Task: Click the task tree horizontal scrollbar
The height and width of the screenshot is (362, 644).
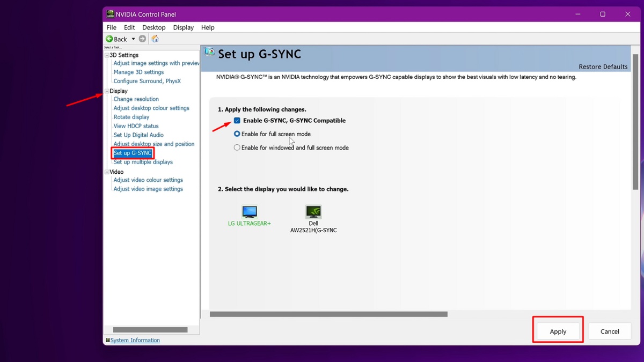Action: [150, 330]
